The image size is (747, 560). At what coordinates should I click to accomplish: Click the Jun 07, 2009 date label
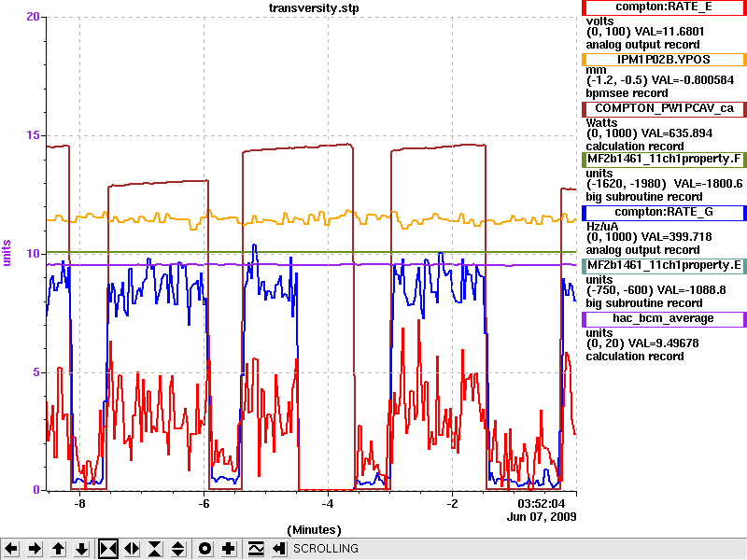click(x=542, y=517)
